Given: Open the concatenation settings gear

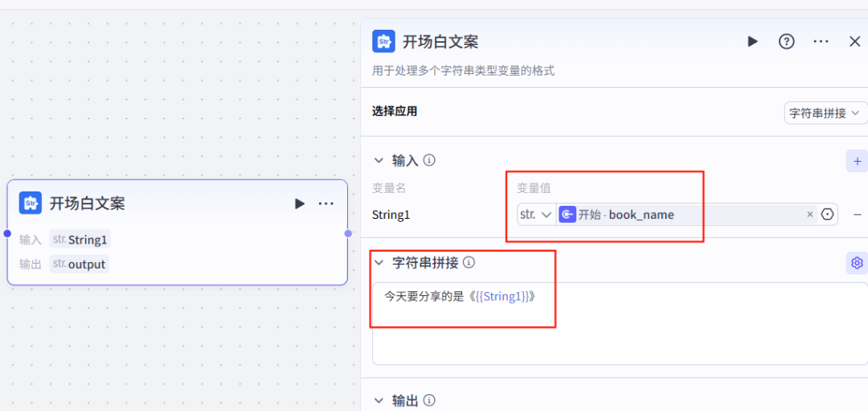Looking at the screenshot, I should coord(857,262).
